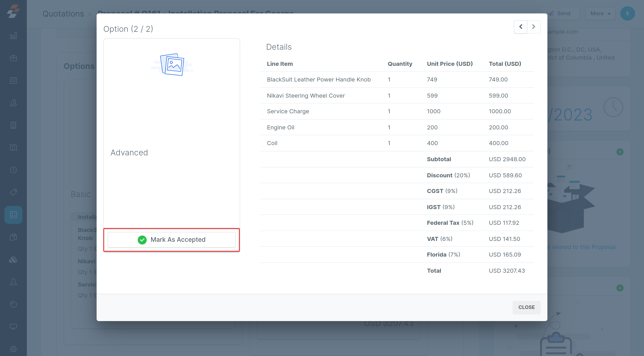
Task: Click the Zuper app logo
Action: click(13, 11)
